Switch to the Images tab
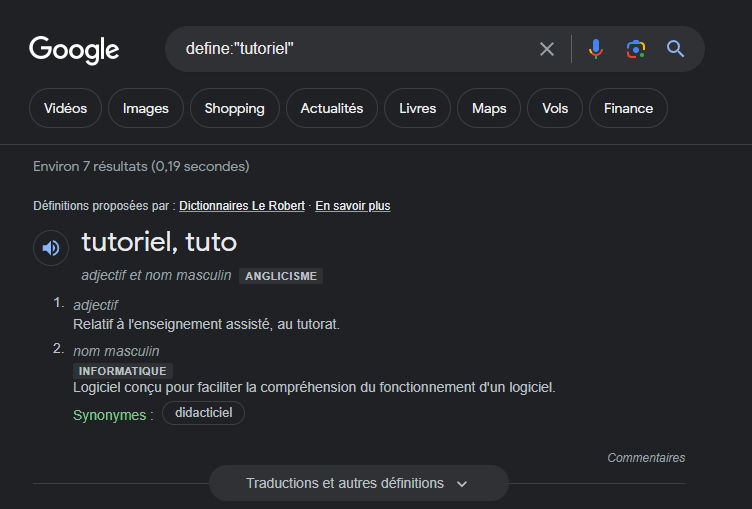752x509 pixels. [x=146, y=108]
